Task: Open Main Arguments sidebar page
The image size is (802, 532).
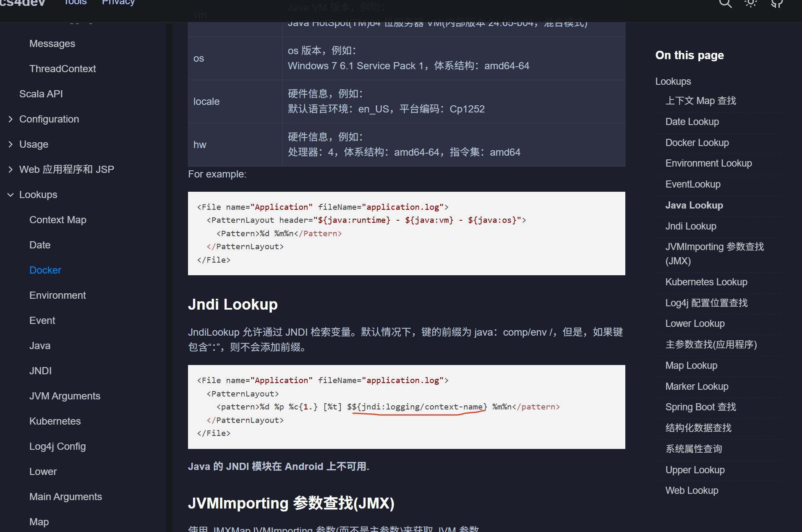Action: click(x=65, y=497)
